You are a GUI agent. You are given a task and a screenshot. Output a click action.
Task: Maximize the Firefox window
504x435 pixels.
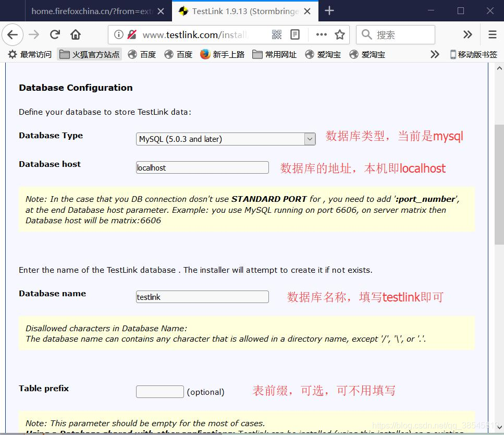pos(461,10)
